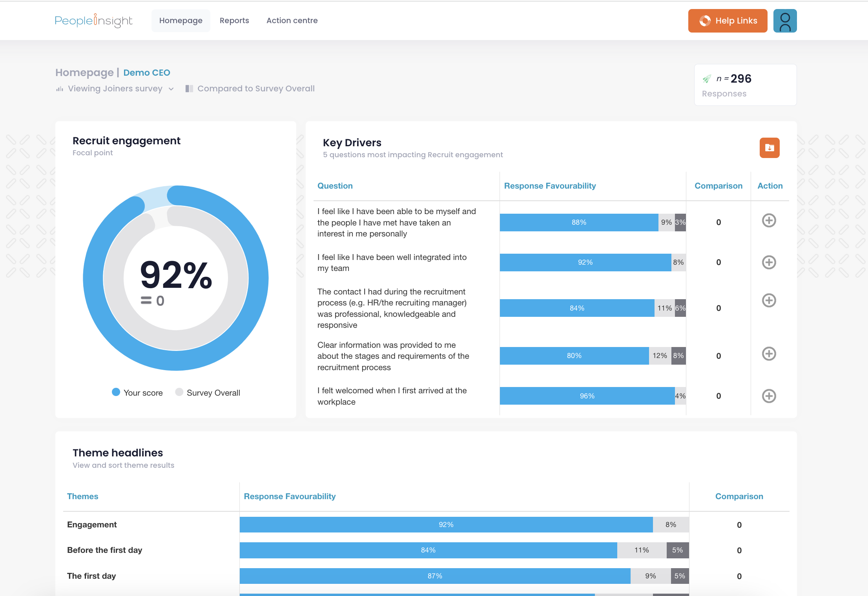Click the 96% favourable bar segment

tap(587, 396)
